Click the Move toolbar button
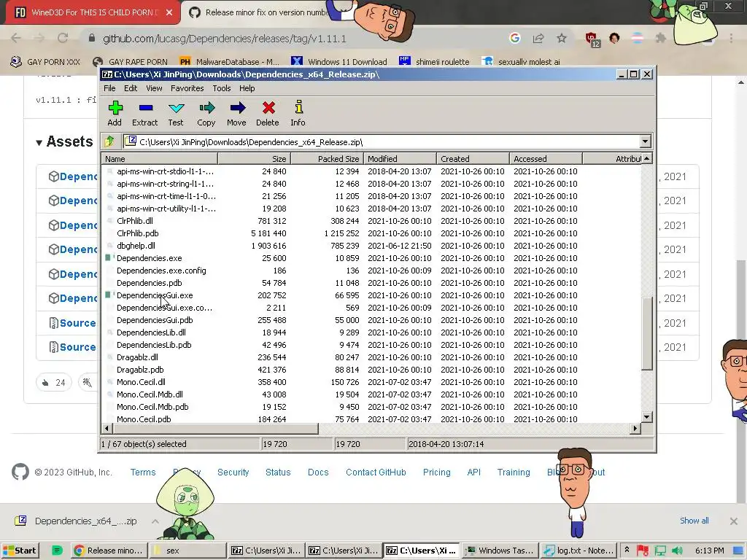Viewport: 747px width, 560px height. [237, 113]
